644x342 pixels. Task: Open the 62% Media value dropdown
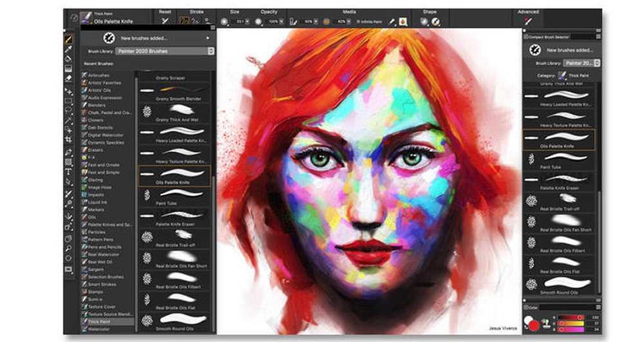point(349,22)
